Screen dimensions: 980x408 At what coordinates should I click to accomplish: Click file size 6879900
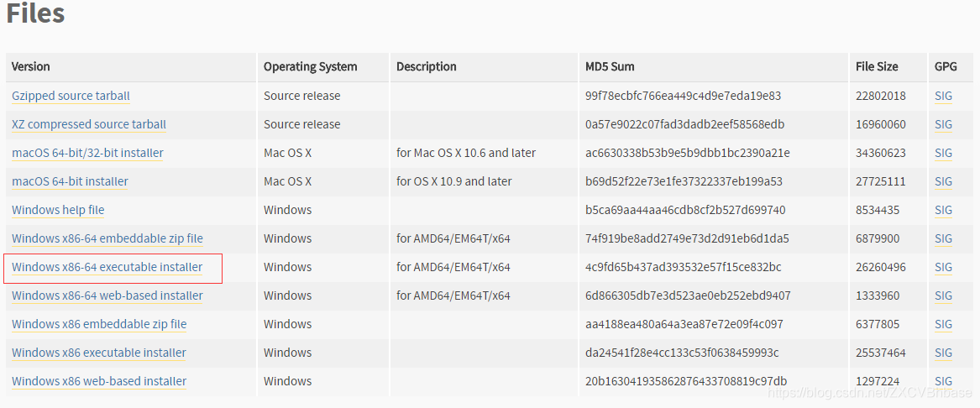pyautogui.click(x=878, y=238)
